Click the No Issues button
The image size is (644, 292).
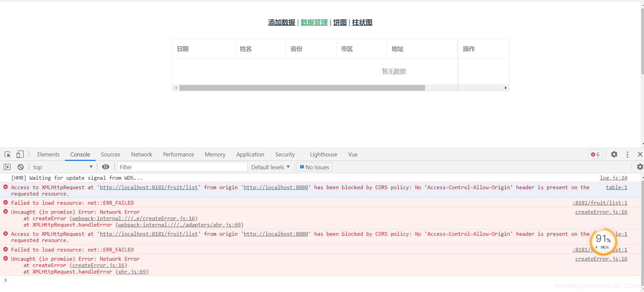[x=314, y=167]
